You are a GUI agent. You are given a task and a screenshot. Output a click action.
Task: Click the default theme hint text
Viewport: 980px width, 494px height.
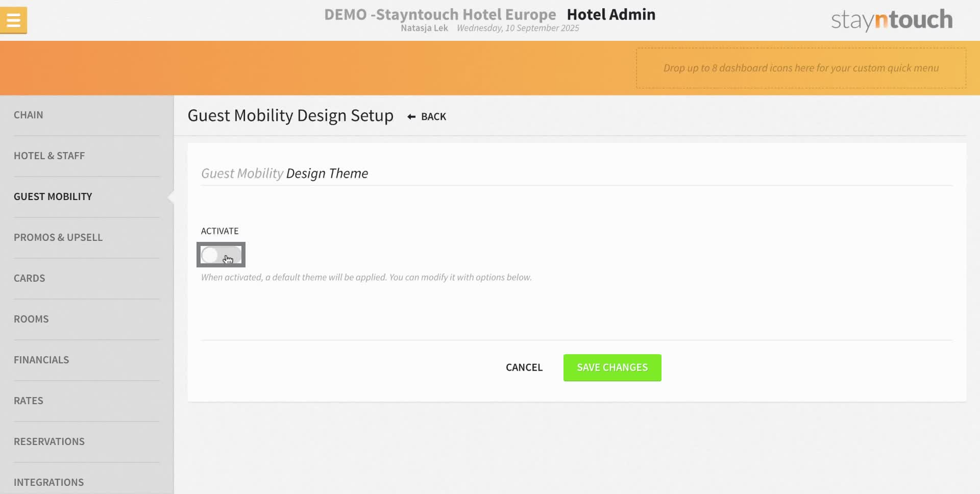pyautogui.click(x=366, y=277)
